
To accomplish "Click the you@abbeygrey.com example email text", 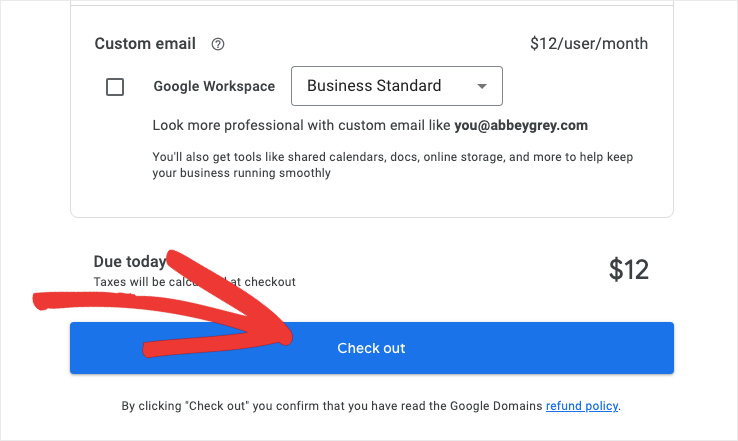I will 521,125.
